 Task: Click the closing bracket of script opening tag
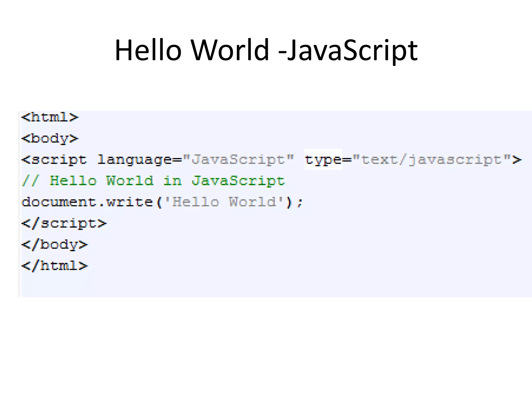[x=517, y=160]
